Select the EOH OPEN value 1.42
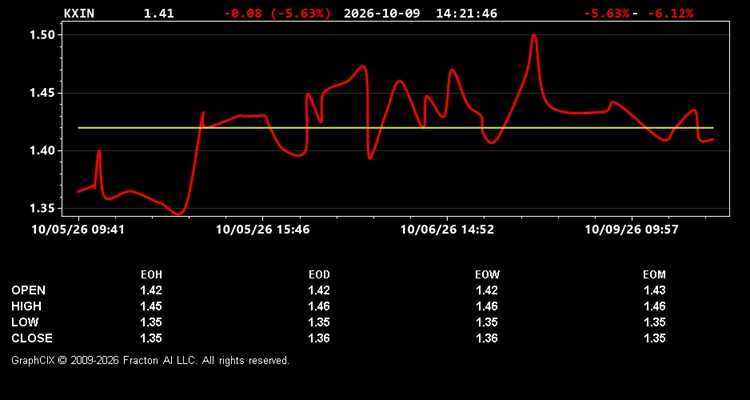The width and height of the screenshot is (750, 400). 151,290
